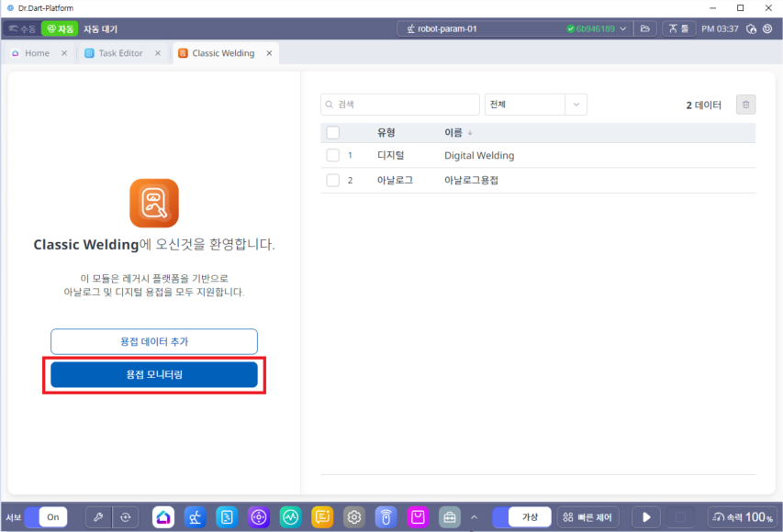Open the Home module icon in the dock

pos(162,517)
